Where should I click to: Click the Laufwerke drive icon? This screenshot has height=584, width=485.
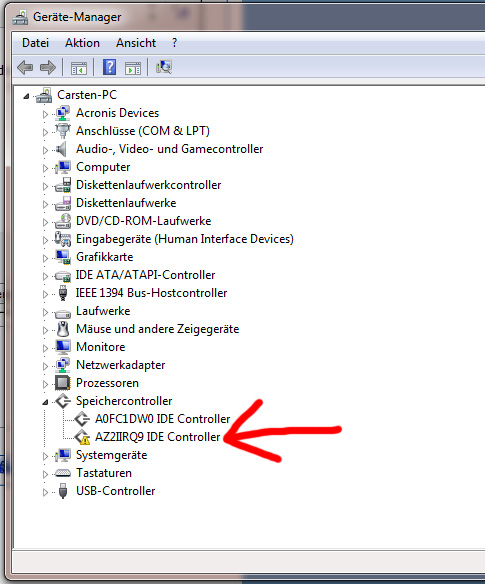click(63, 313)
